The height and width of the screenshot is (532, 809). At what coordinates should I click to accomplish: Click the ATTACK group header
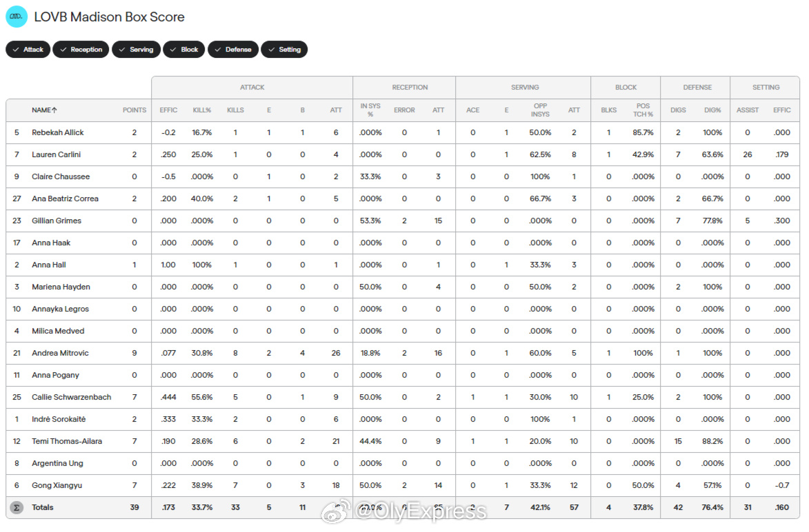pyautogui.click(x=252, y=88)
